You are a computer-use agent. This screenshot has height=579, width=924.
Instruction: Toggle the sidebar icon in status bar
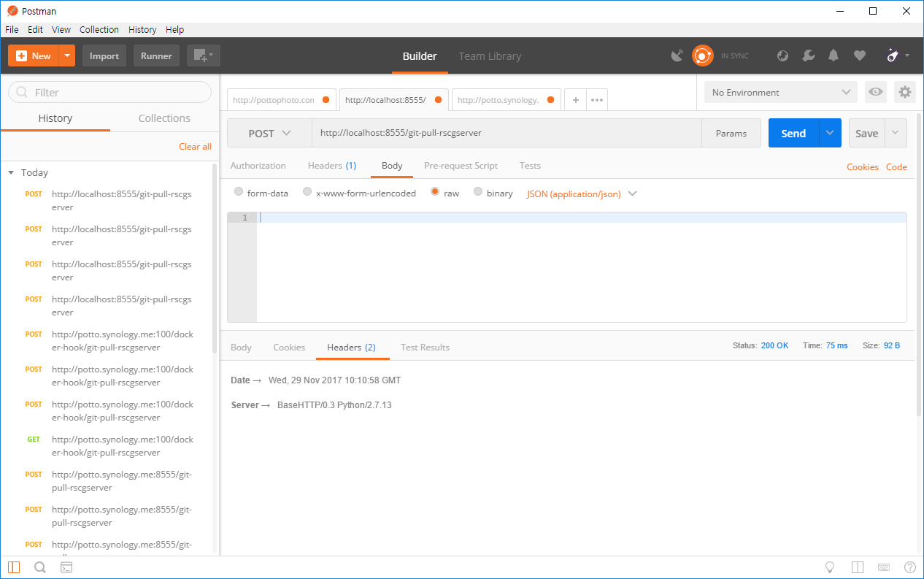(x=14, y=567)
